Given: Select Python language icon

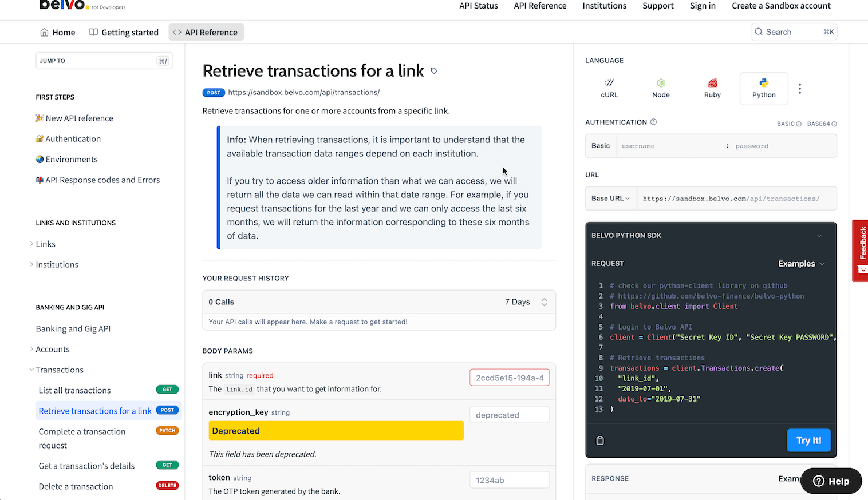Looking at the screenshot, I should 764,83.
